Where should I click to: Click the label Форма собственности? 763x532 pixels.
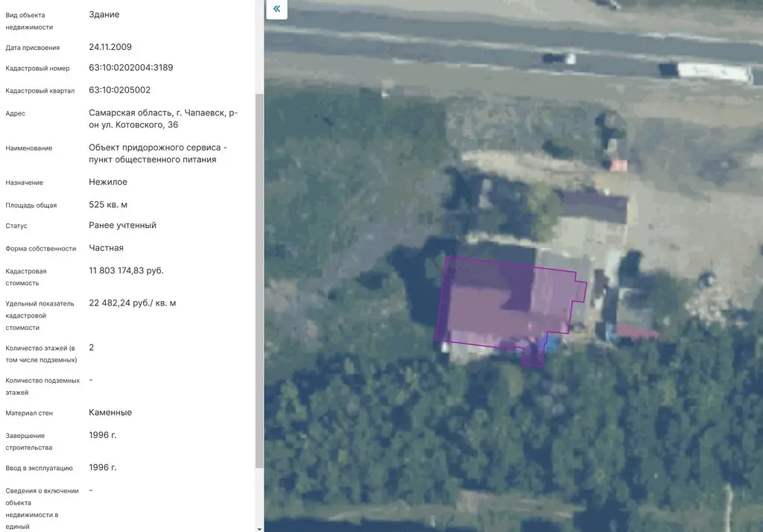pos(41,249)
